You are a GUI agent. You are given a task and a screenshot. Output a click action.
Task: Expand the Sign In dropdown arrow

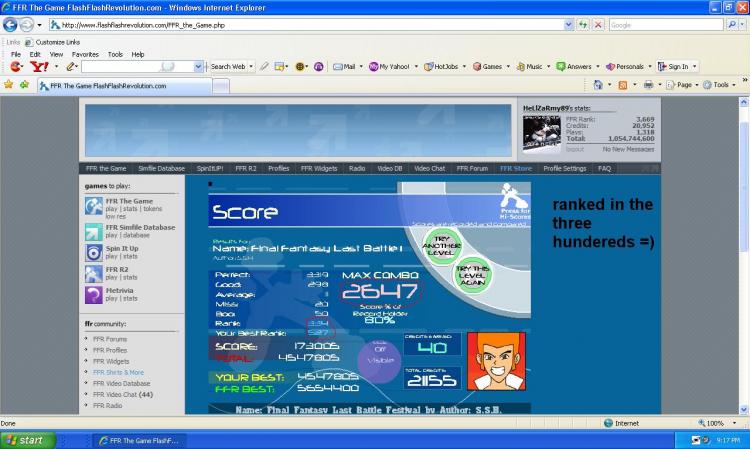(695, 66)
